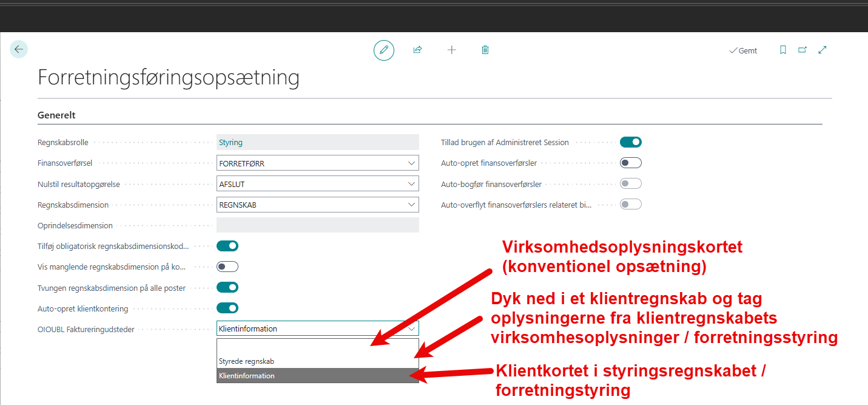Enable Auto-opret finansoverførsler toggle
Screen dimensions: 868x405
click(x=630, y=163)
